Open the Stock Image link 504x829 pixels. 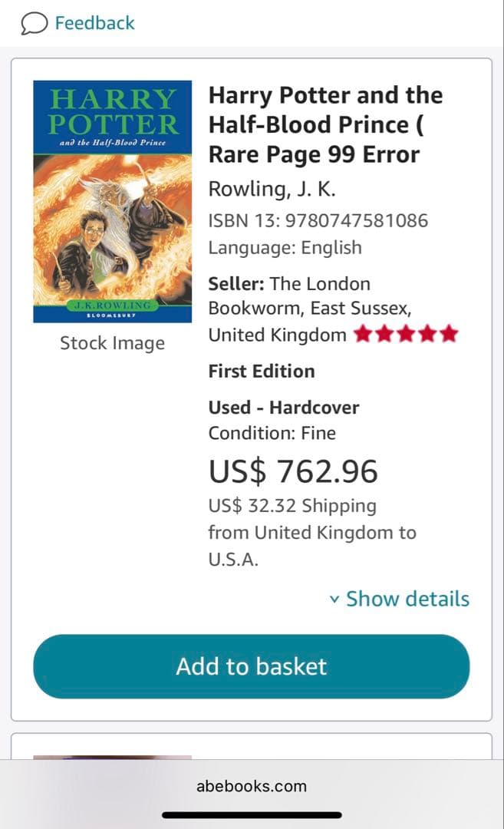(x=112, y=343)
